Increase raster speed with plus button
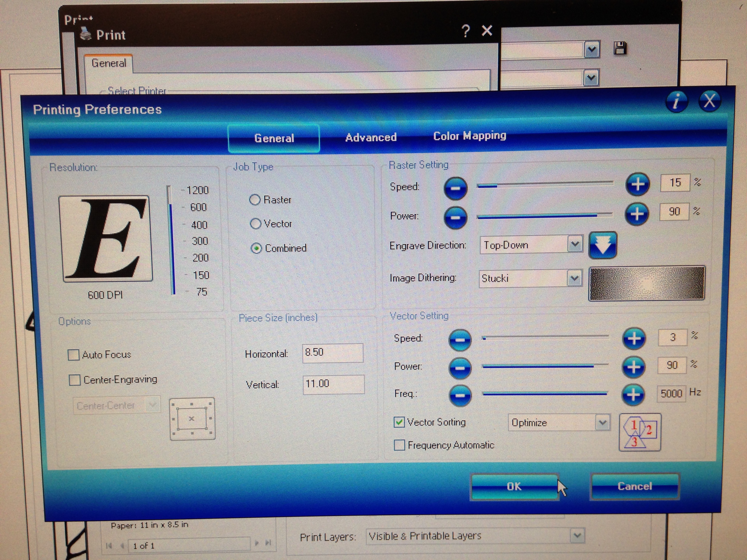Image resolution: width=747 pixels, height=560 pixels. (638, 184)
